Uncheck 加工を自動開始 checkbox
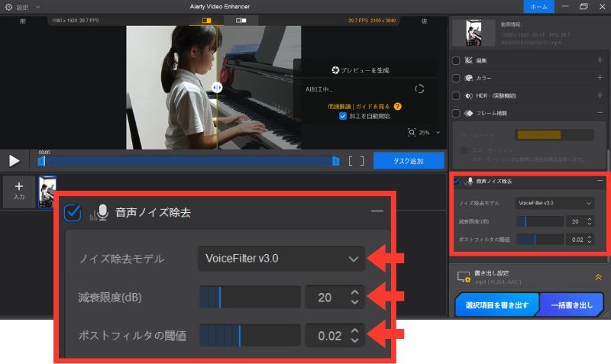This screenshot has width=611, height=364. 342,116
